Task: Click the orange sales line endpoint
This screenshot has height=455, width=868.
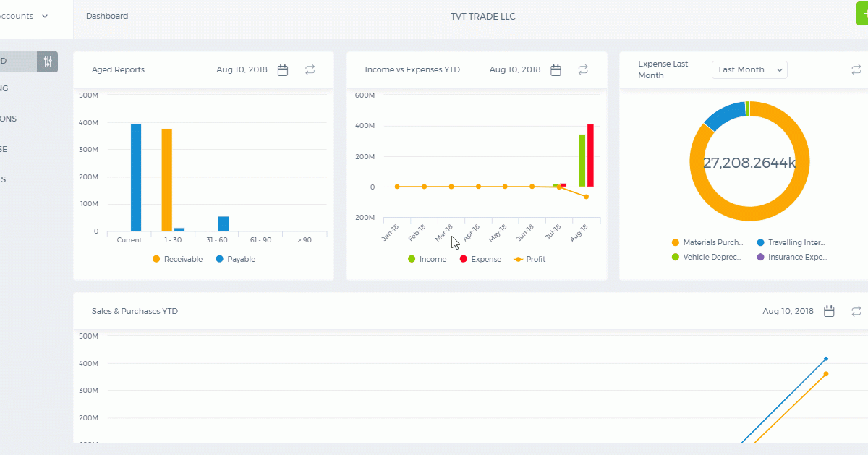Action: tap(826, 374)
